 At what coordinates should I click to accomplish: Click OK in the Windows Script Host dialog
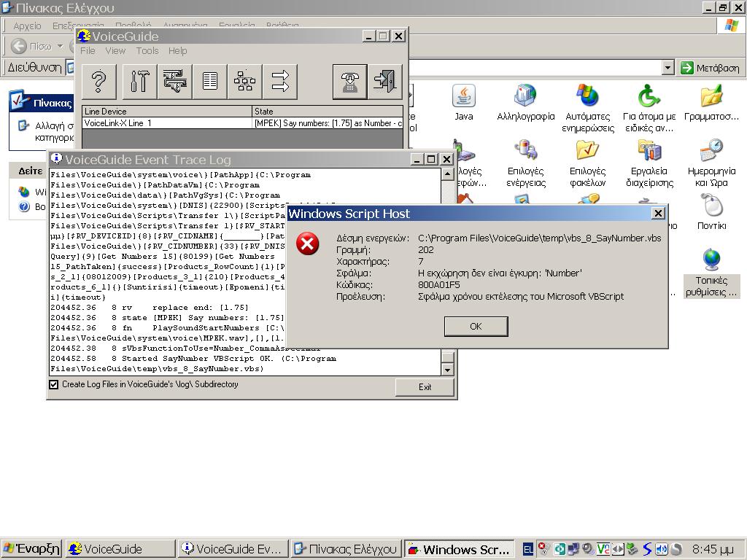pos(476,326)
